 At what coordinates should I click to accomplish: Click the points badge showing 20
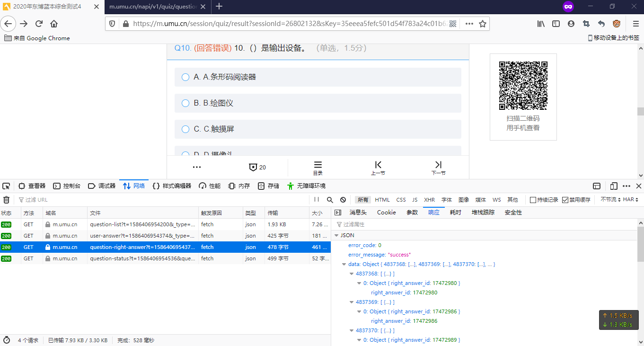(257, 167)
